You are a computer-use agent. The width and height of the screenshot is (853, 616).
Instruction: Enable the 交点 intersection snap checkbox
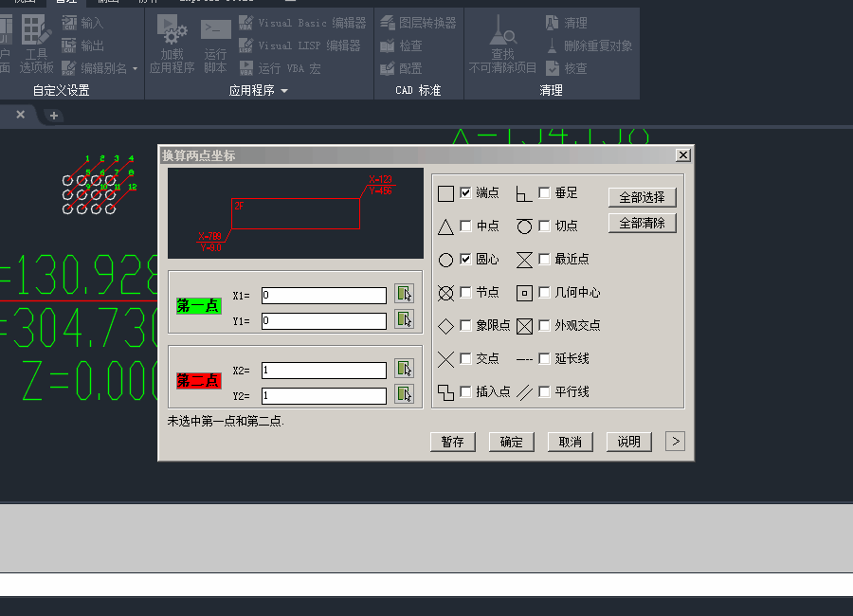465,358
